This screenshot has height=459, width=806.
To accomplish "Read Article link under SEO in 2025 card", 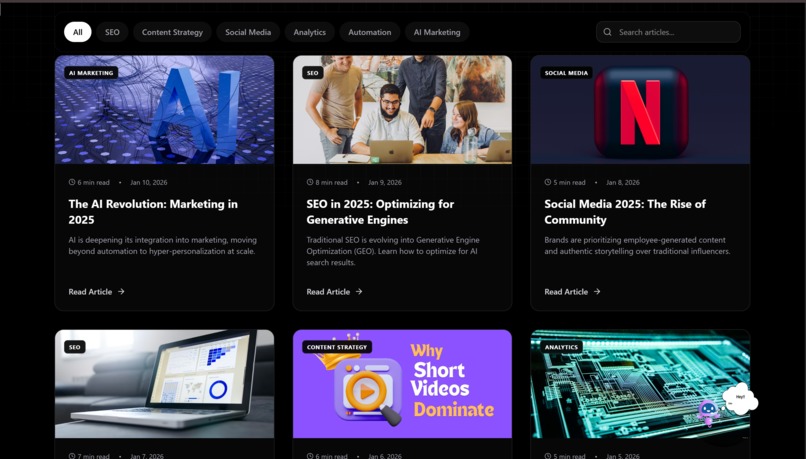I will (334, 291).
